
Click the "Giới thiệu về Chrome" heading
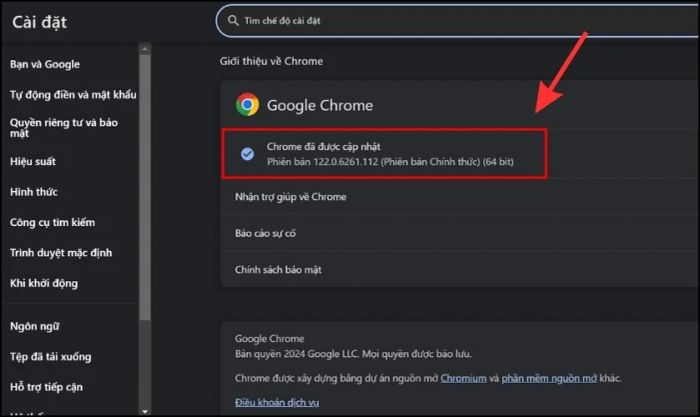(x=271, y=61)
